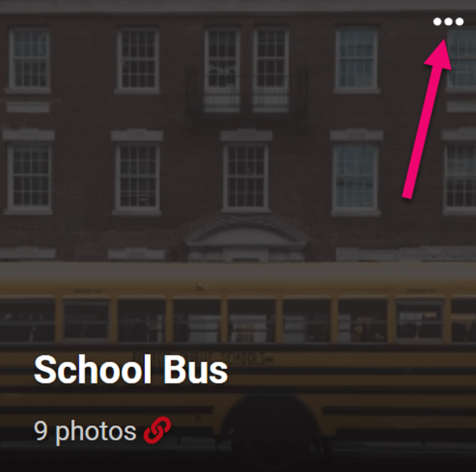Viewport: 476px width, 472px height.
Task: Click the word "School" in the album title
Action: 93,370
